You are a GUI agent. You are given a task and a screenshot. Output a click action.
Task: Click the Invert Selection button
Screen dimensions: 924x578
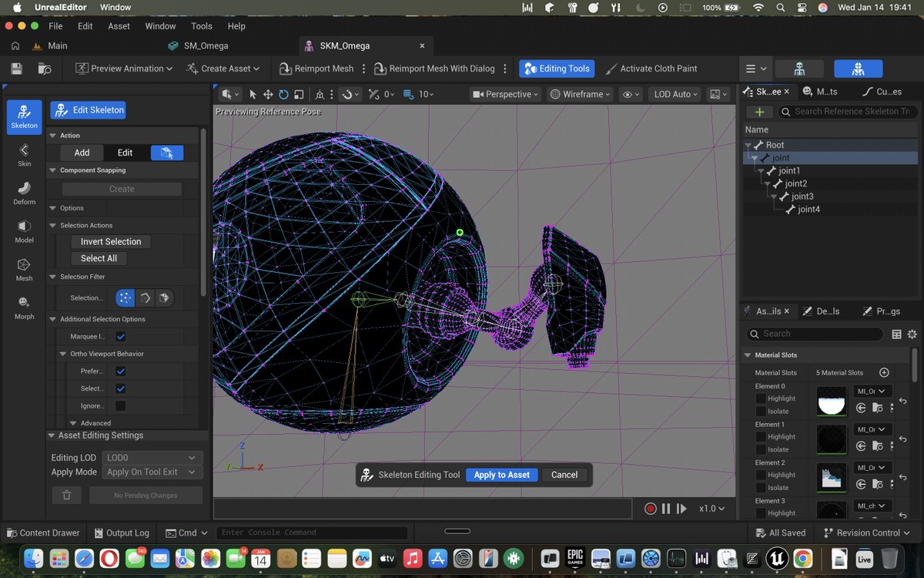[x=111, y=241]
